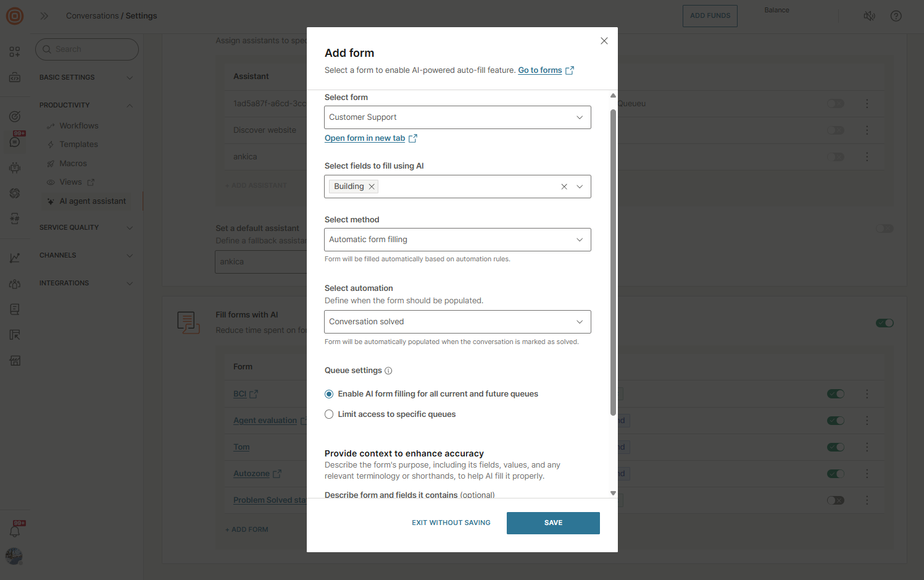Viewport: 924px width, 580px height.
Task: Select Workflows in the Productivity menu
Action: click(x=80, y=125)
